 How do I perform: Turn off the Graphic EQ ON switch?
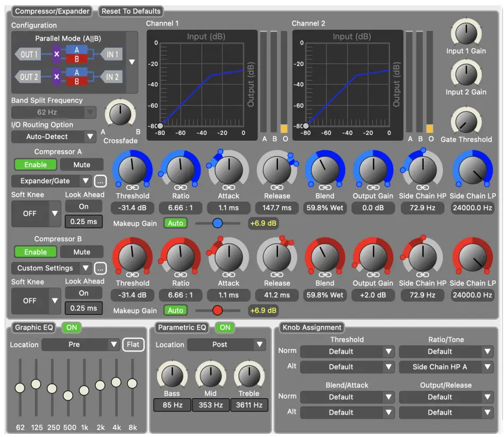click(x=71, y=328)
